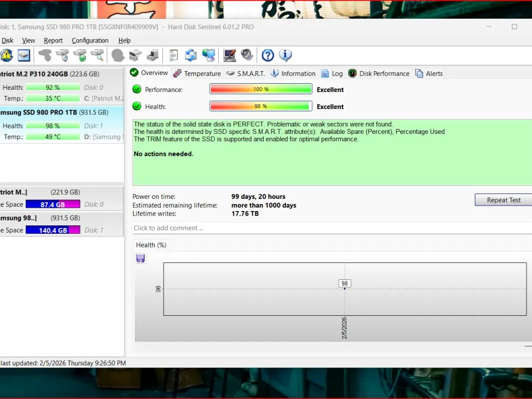Click the Samsung free space 140.4 GB bar
Screen dimensions: 532x399
coord(53,230)
